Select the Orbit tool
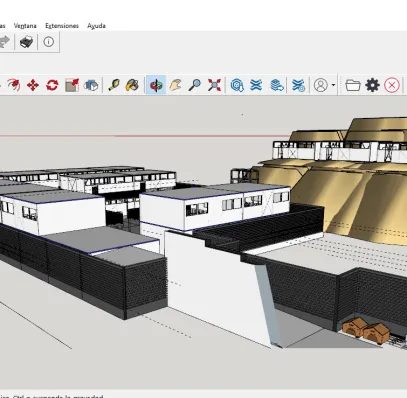The image size is (407, 398). pyautogui.click(x=156, y=85)
